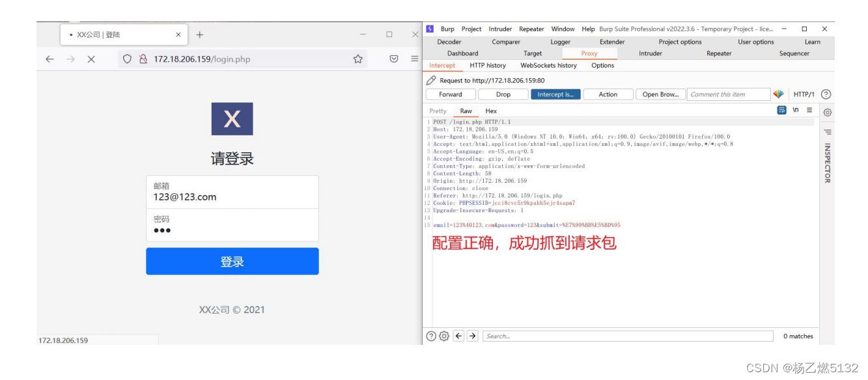Click the Firefox back arrow
The width and height of the screenshot is (868, 380).
click(x=49, y=59)
